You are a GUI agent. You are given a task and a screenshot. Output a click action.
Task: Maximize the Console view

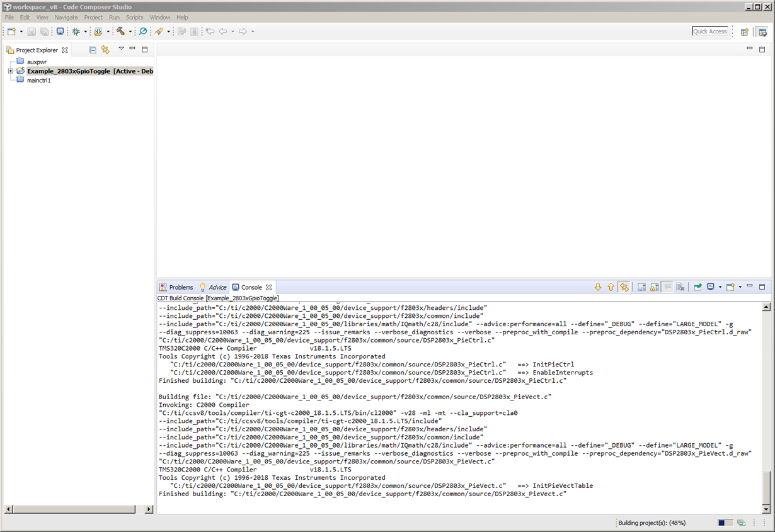tap(762, 286)
